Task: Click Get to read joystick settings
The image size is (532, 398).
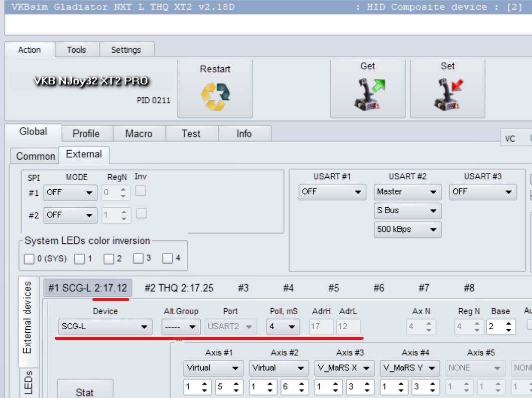Action: click(368, 89)
